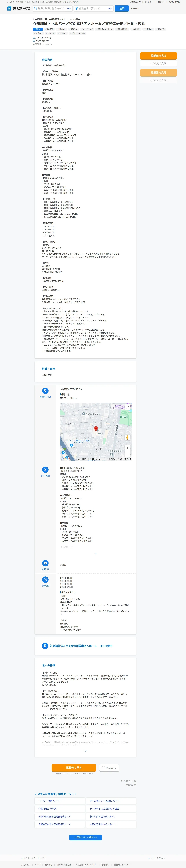Viewport: 186px width, 868px height.
Task: Click the second faded 掲載元で見る sidebar button
Action: (x=158, y=73)
